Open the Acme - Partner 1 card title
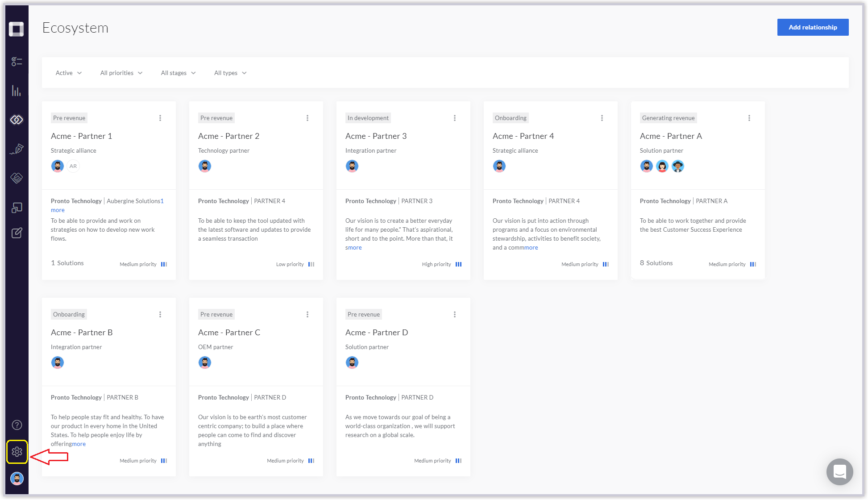The height and width of the screenshot is (500, 868). coord(81,136)
